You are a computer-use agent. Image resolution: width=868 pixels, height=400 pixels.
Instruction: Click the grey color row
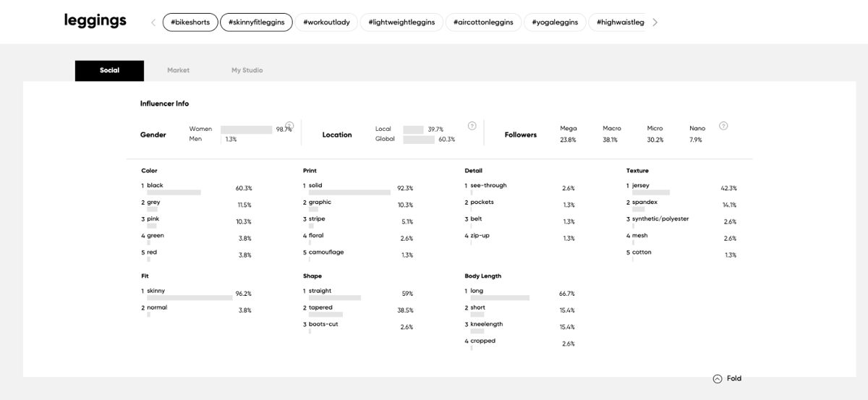197,205
